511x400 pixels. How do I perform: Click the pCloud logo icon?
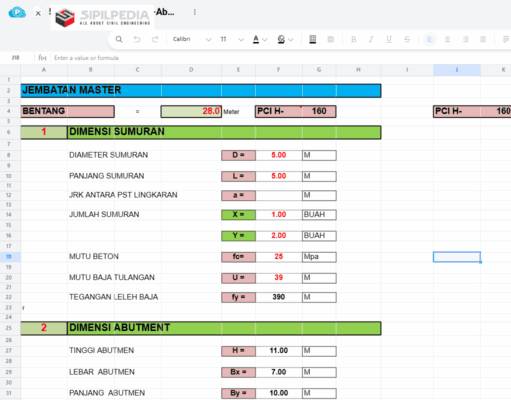(17, 13)
